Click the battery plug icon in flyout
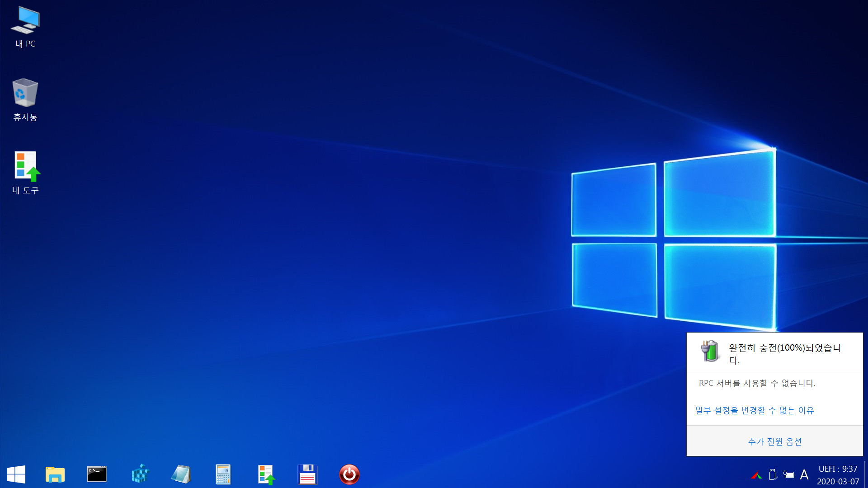 [710, 351]
